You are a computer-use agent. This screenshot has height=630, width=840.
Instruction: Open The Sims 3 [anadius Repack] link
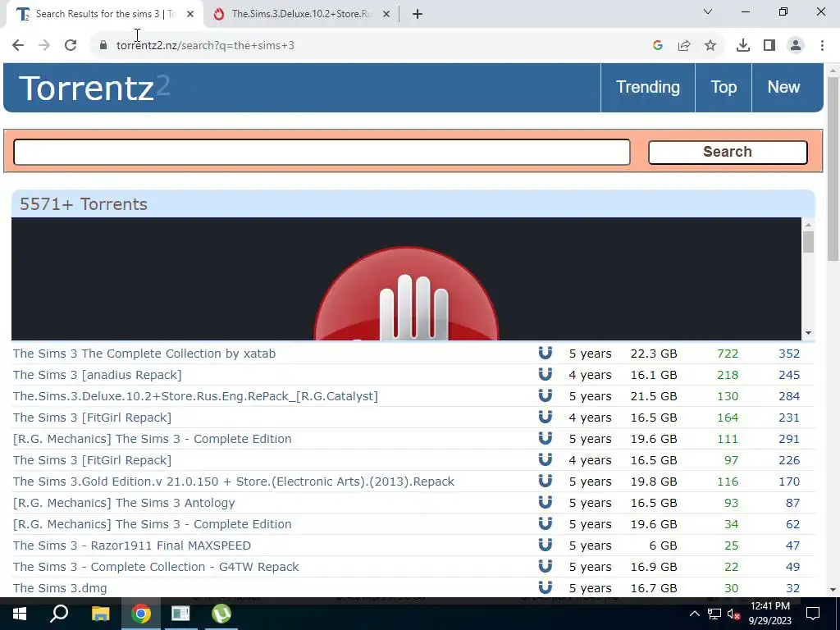tap(97, 375)
